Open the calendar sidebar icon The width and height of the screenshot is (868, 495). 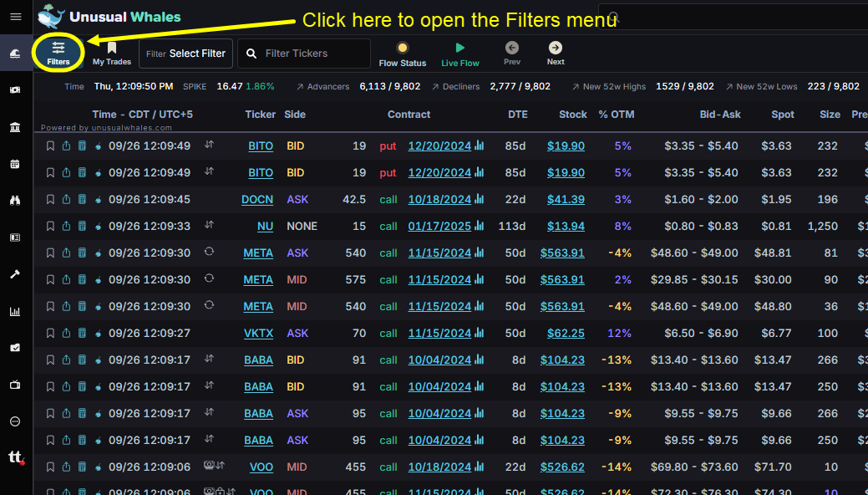tap(16, 164)
